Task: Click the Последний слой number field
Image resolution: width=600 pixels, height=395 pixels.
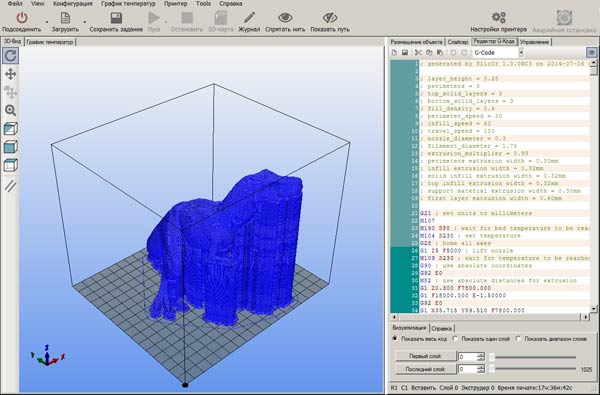Action: [467, 369]
